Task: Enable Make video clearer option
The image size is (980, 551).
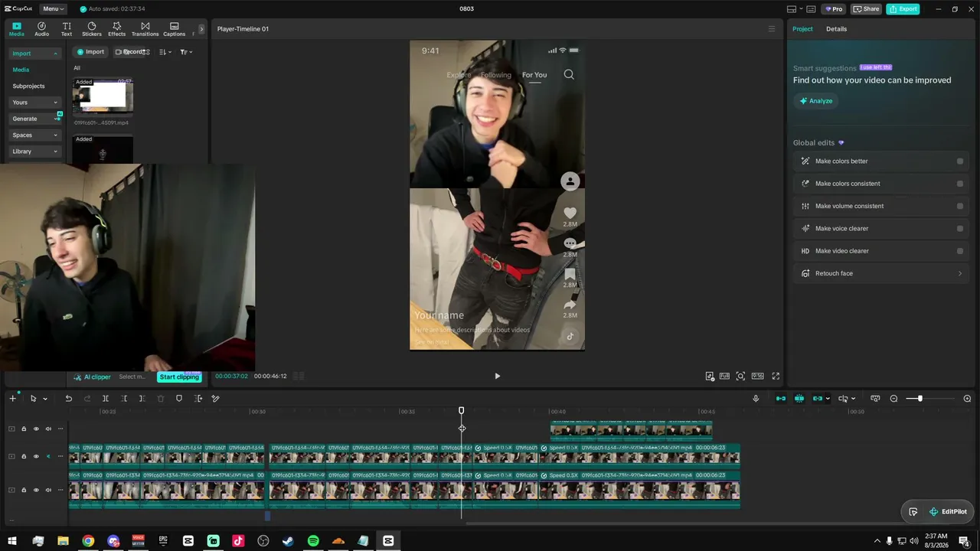Action: click(x=960, y=251)
